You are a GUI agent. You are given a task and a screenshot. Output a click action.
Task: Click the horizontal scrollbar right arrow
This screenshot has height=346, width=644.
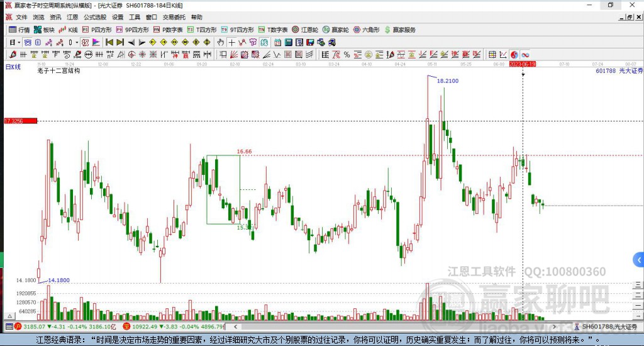554,326
